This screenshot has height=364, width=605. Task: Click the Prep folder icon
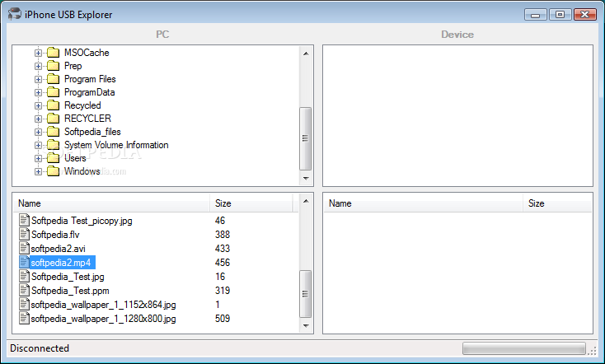(54, 66)
